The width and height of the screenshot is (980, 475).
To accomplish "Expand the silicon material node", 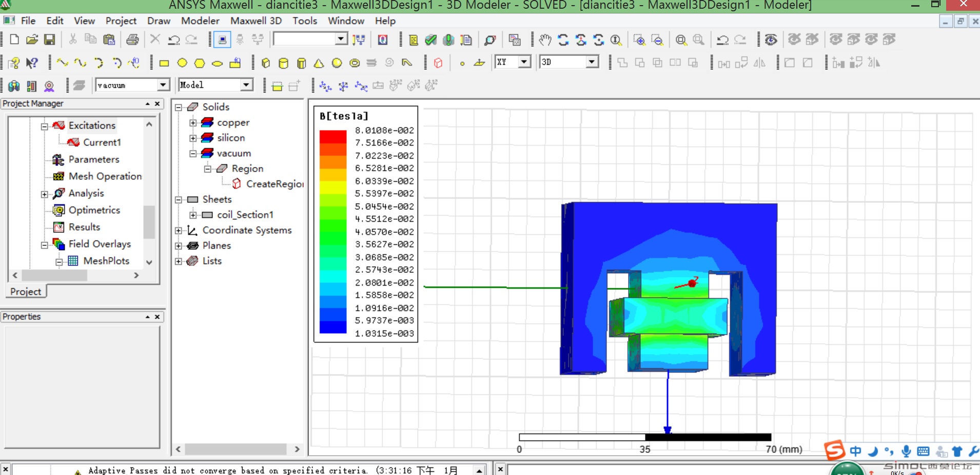I will tap(193, 138).
